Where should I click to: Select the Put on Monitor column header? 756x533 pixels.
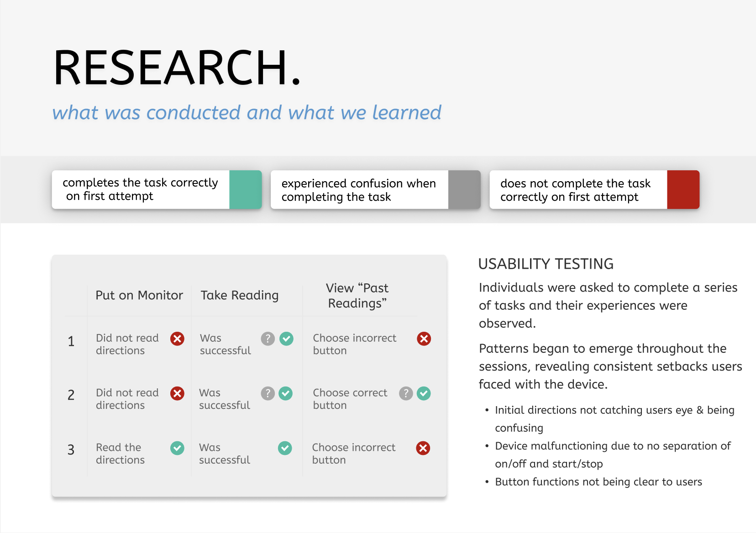pyautogui.click(x=139, y=295)
